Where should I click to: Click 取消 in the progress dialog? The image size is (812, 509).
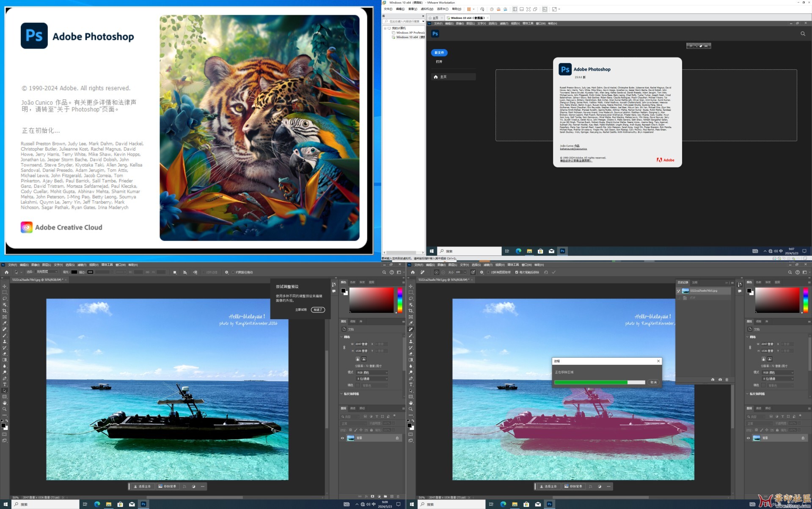click(653, 382)
